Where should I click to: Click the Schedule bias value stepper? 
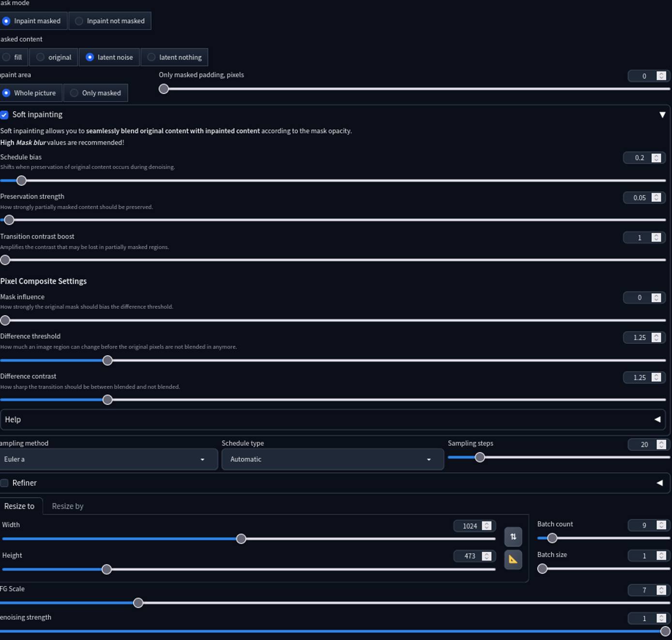click(x=656, y=158)
